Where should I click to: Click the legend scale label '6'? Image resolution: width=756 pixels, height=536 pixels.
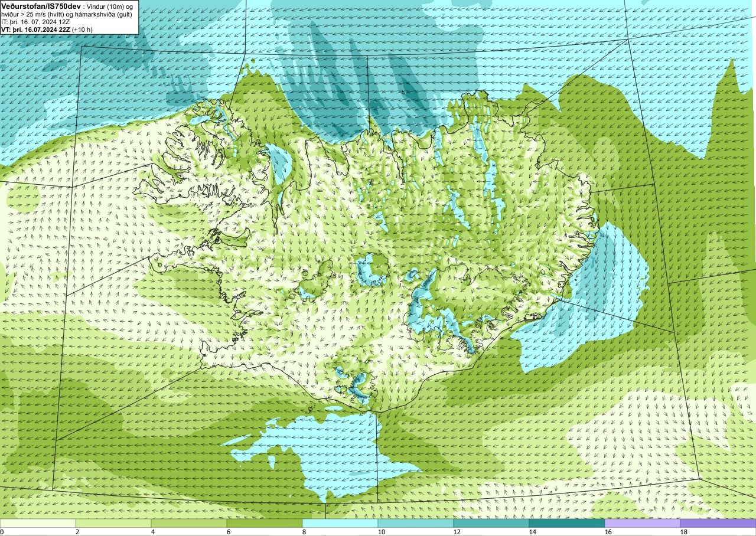[229, 532]
